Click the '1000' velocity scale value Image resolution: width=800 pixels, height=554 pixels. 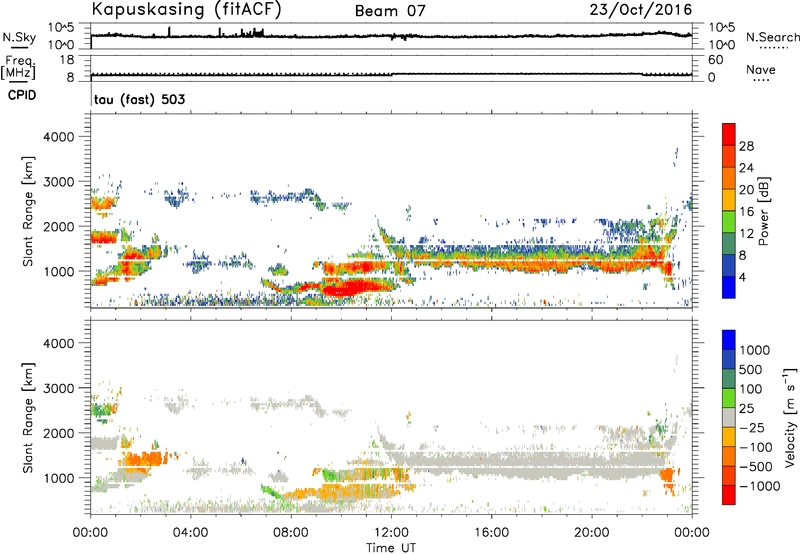754,350
